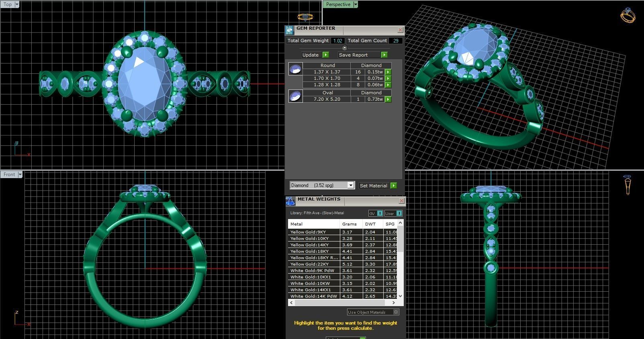Close the Metal Weights panel
Viewport: 644px width, 339px height.
tap(401, 201)
